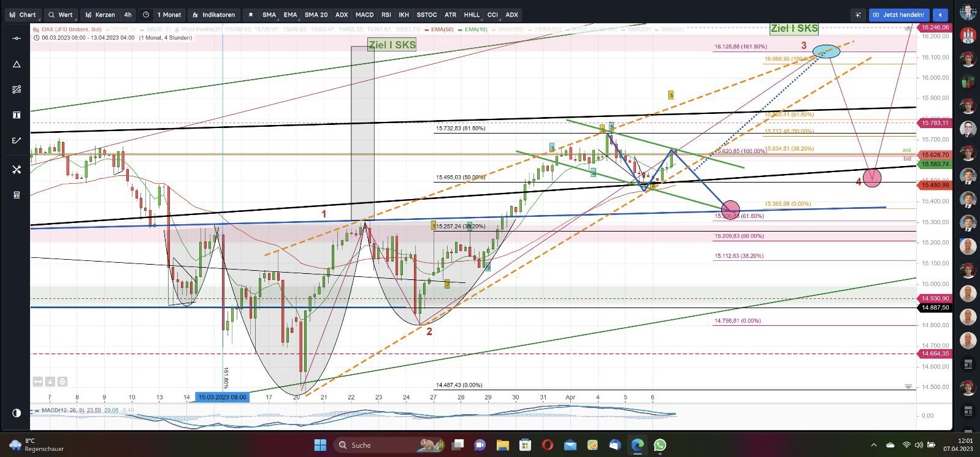The height and width of the screenshot is (457, 980).
Task: Click the bookmark flag icon in toolbar
Action: [250, 15]
